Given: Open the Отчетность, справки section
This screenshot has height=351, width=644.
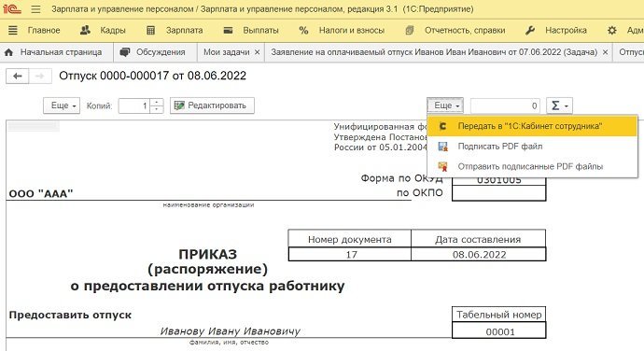Looking at the screenshot, I should click(x=465, y=31).
